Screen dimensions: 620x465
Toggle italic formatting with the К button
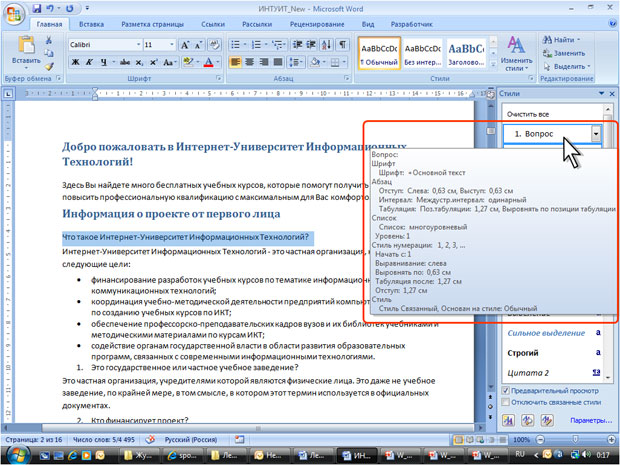tap(91, 62)
